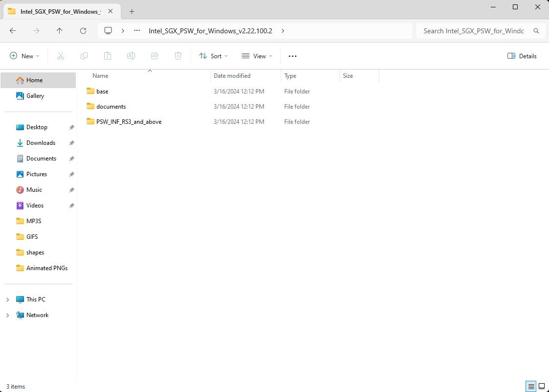Expand the This PC tree node
Viewport: 549px width, 392px height.
tap(7, 300)
